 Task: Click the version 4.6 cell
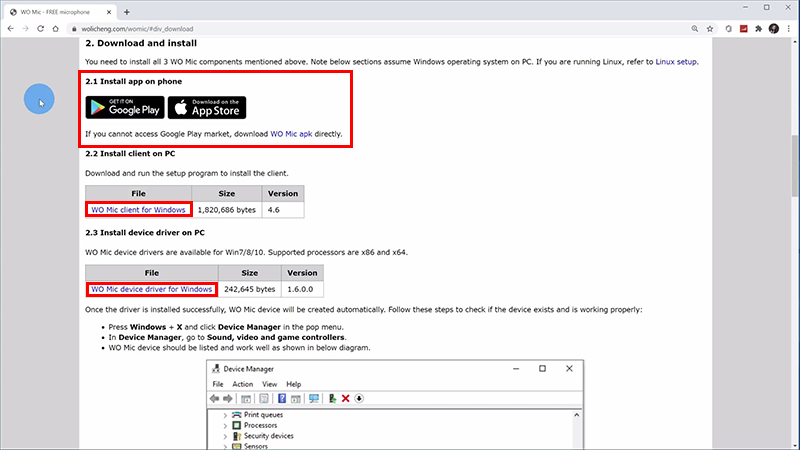[283, 210]
